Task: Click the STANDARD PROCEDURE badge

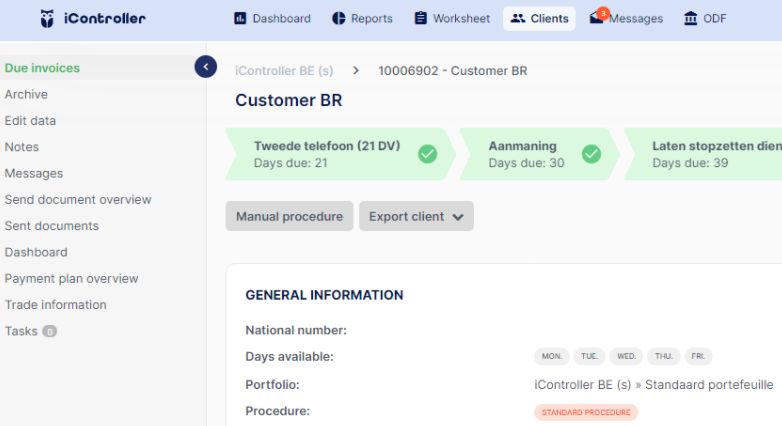Action: point(586,412)
